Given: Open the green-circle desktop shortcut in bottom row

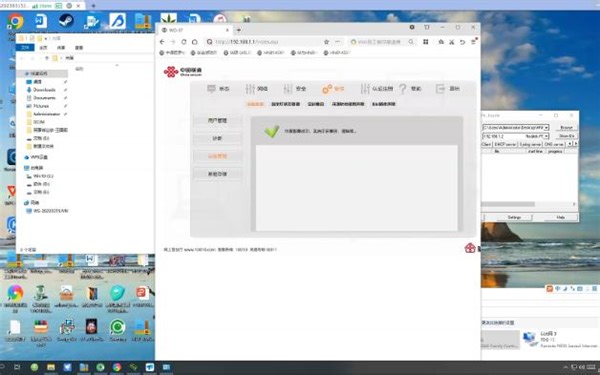Looking at the screenshot, I should pos(117,328).
